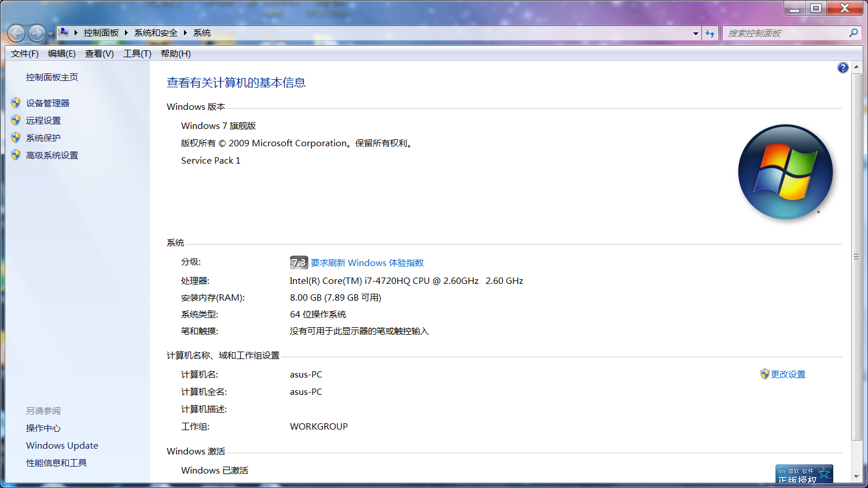Image resolution: width=868 pixels, height=488 pixels.
Task: Open 设备管理器 link
Action: pyautogui.click(x=47, y=103)
